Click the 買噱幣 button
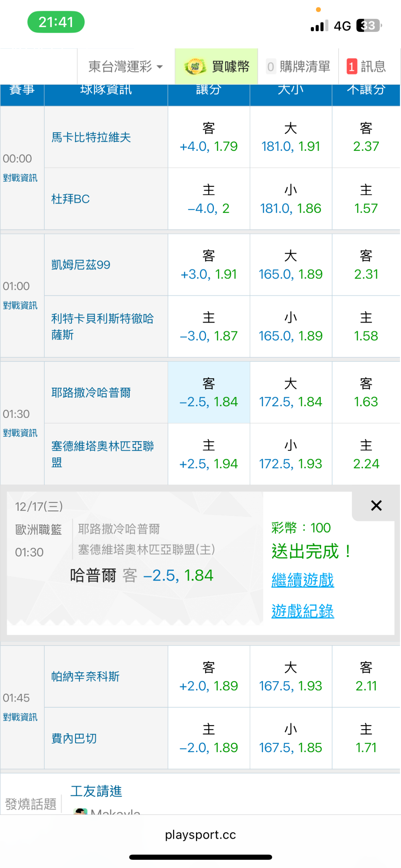Viewport: 401px width, 868px height. click(x=230, y=67)
